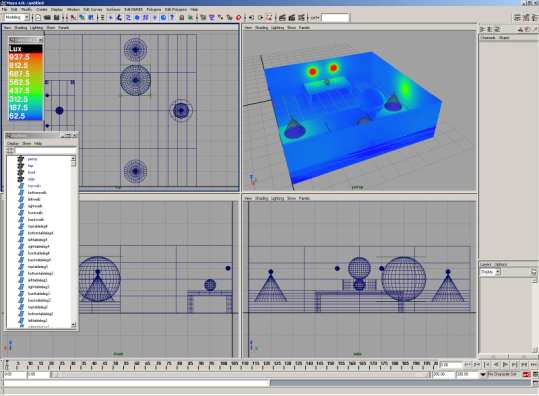Click the lock selection icon

(x=182, y=18)
